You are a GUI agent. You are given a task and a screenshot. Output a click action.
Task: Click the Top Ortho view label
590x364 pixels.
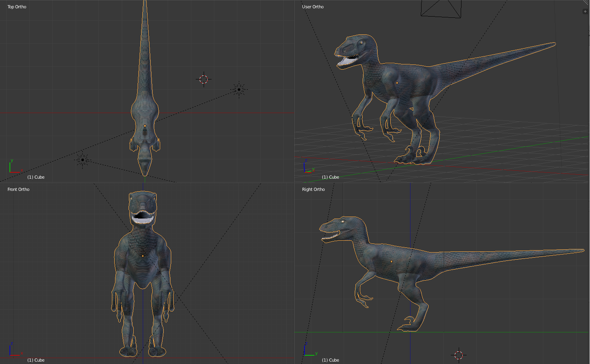[x=17, y=7]
